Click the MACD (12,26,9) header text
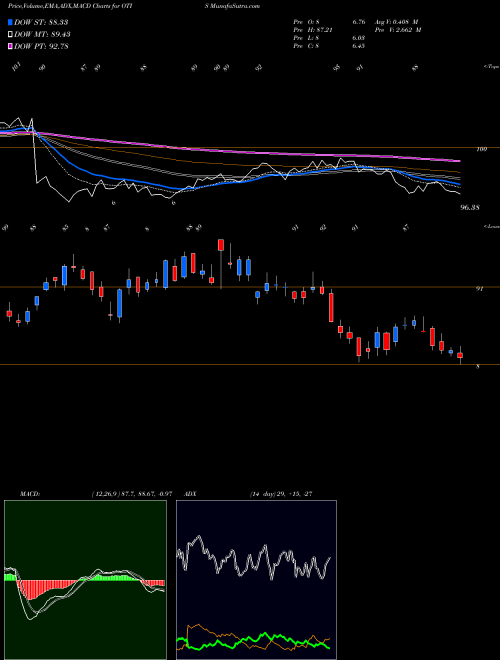Image resolution: width=500 pixels, height=660 pixels. pos(96,494)
